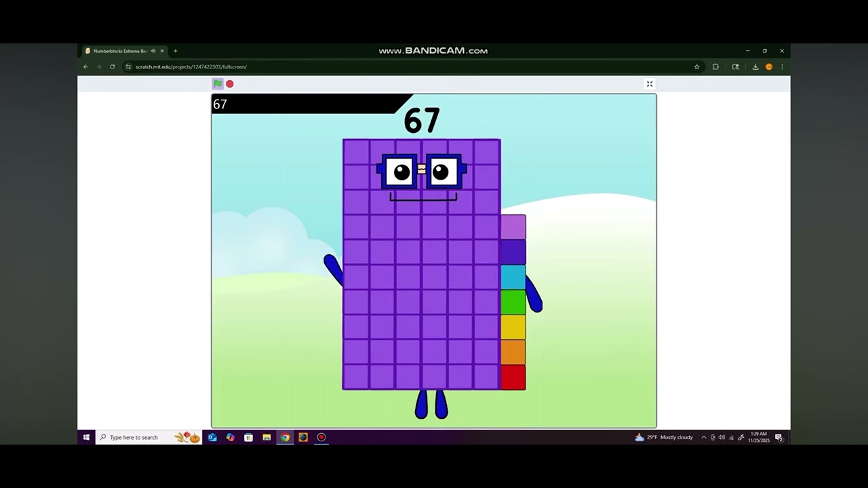Open the clock showing 1:29 AM

pos(759,437)
